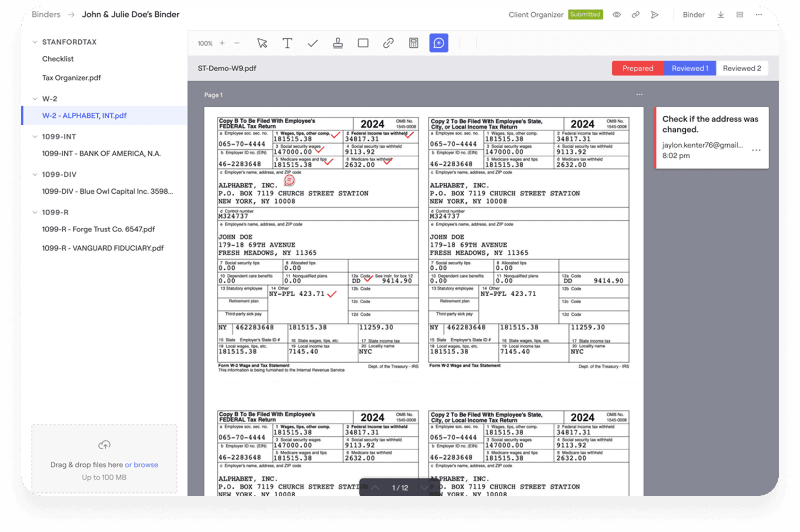Open the Client Organizer
The height and width of the screenshot is (532, 800).
(536, 15)
